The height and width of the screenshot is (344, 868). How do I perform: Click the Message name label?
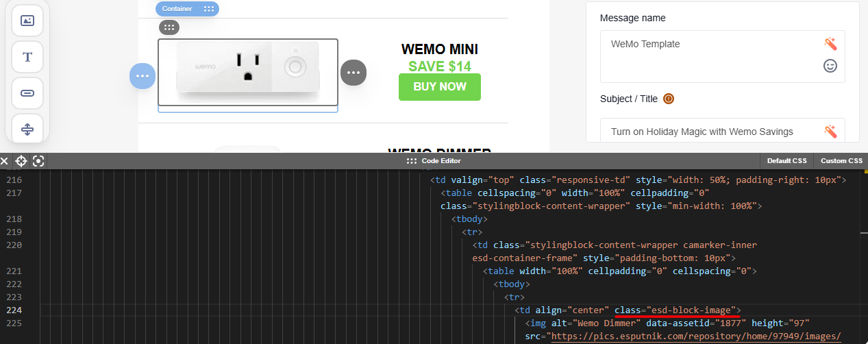[632, 18]
